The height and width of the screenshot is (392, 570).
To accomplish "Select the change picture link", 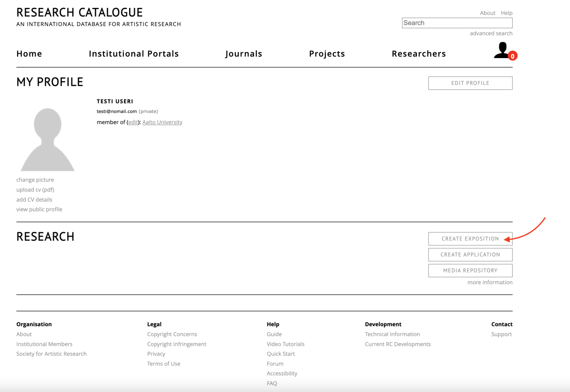I will point(35,180).
